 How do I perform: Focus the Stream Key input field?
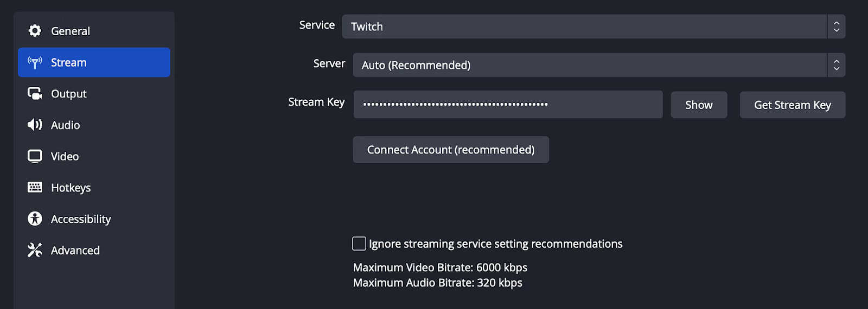[x=508, y=104]
